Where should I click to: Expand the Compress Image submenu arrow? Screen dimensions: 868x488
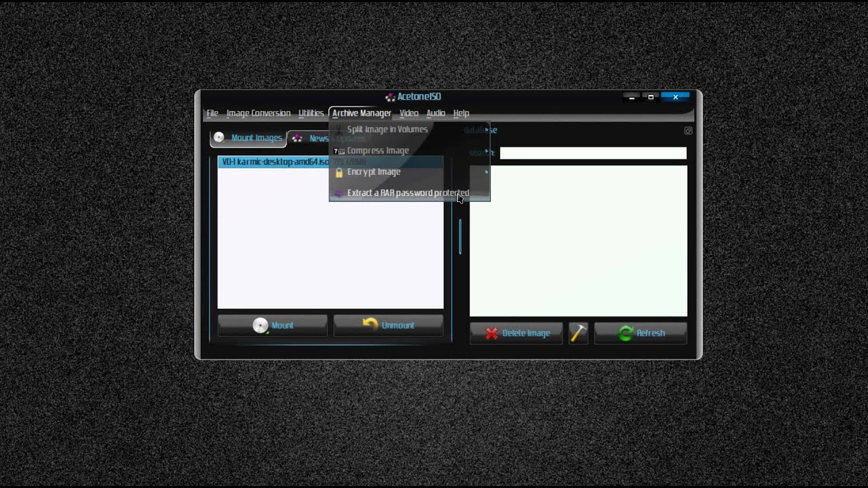(x=486, y=150)
